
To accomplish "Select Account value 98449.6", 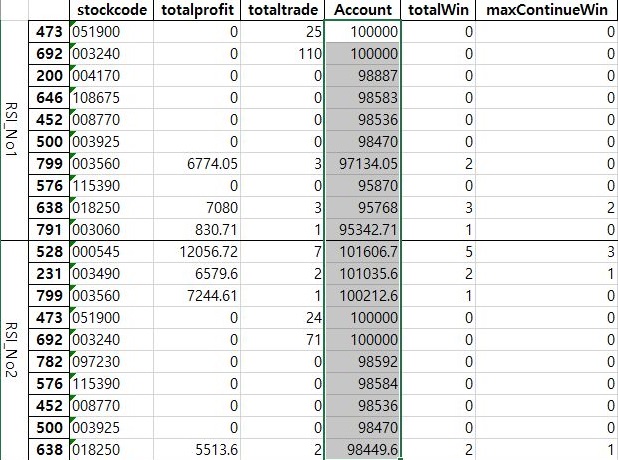I will click(363, 449).
